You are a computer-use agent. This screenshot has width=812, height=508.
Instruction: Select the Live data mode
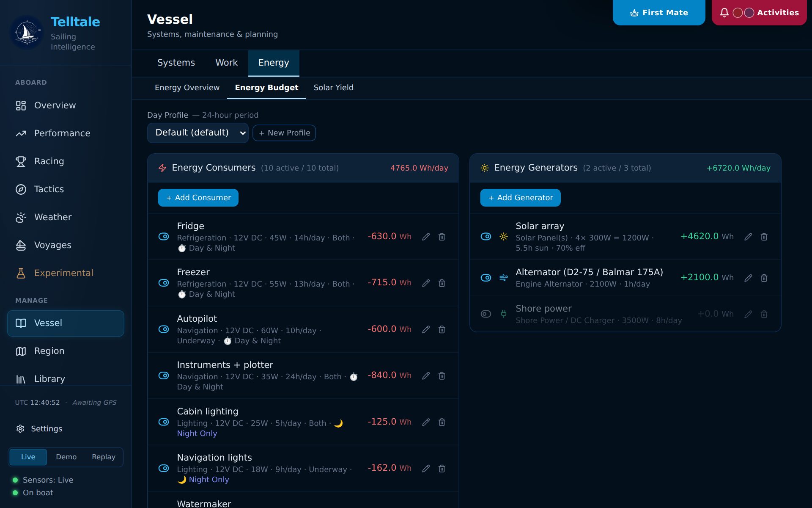click(28, 457)
